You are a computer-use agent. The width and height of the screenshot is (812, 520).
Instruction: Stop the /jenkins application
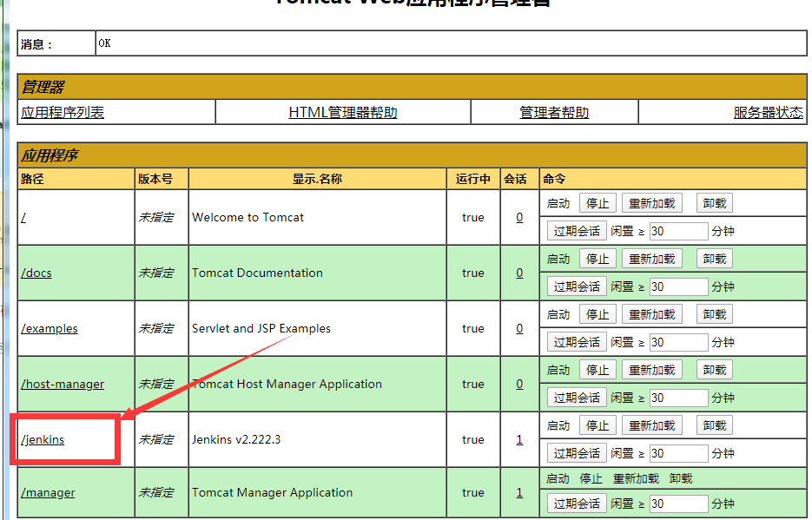pyautogui.click(x=597, y=425)
